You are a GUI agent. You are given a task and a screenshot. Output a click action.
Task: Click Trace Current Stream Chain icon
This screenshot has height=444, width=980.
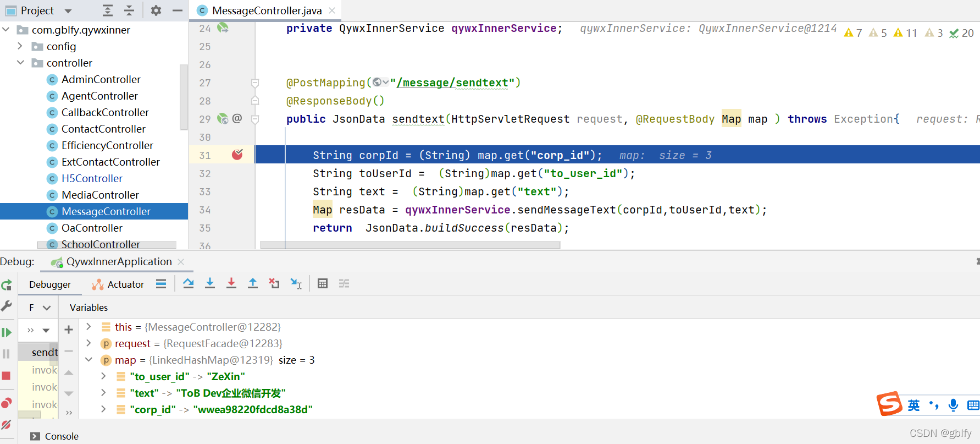coord(344,283)
